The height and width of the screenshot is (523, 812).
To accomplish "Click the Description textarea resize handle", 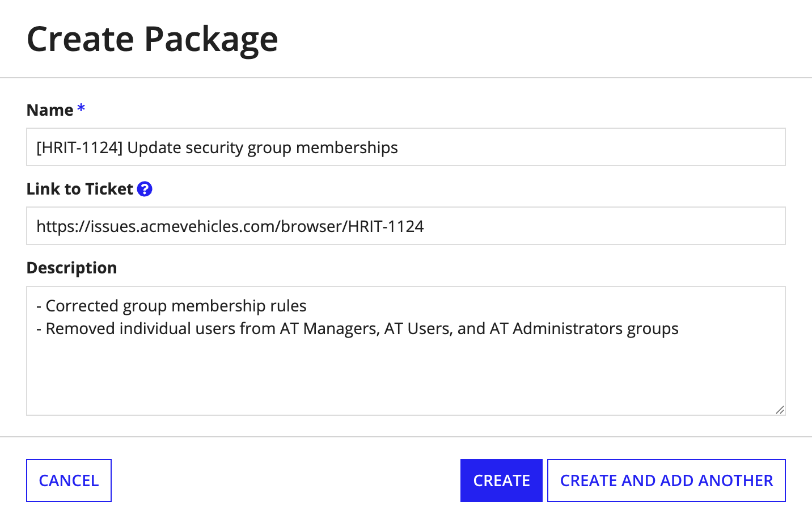I will 780,410.
